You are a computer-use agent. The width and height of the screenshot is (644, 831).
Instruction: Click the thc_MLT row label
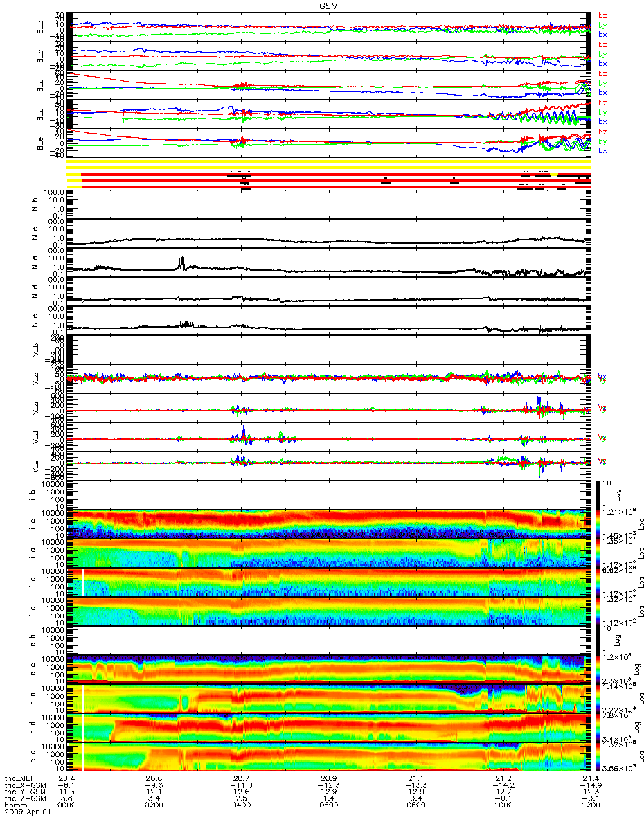click(x=19, y=778)
